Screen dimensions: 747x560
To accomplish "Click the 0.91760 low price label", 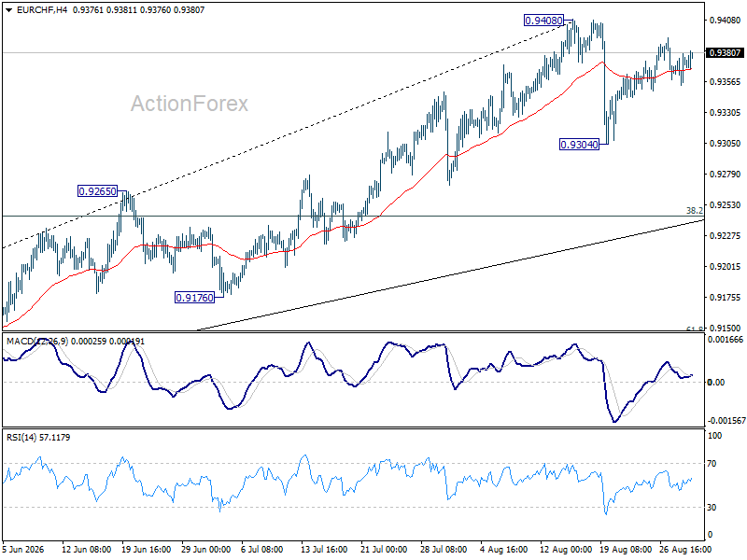I will (x=194, y=298).
